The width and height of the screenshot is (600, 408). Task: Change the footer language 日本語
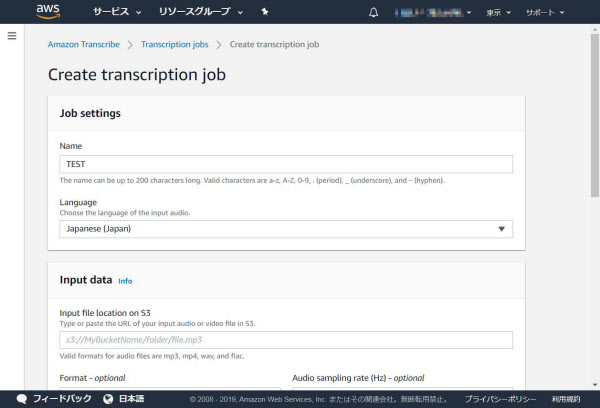131,399
